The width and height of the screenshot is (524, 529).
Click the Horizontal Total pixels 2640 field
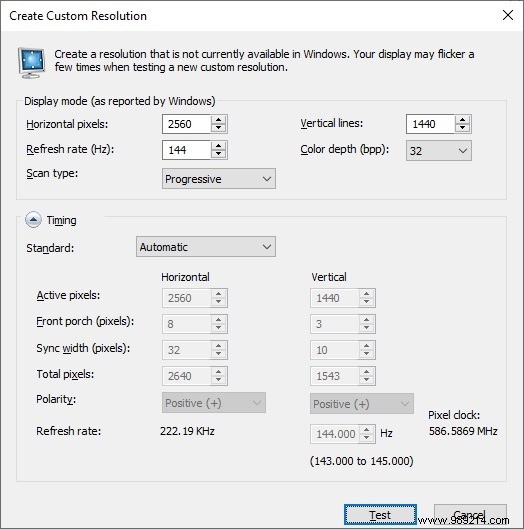pyautogui.click(x=187, y=376)
